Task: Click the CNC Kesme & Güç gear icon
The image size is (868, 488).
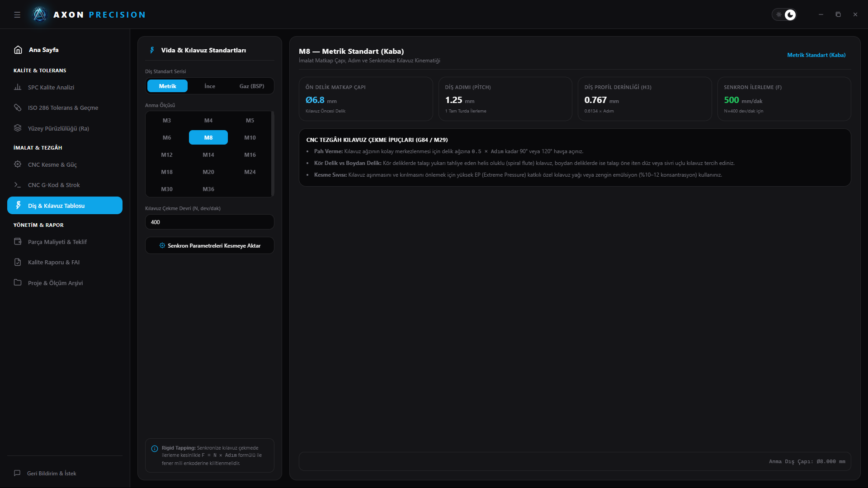Action: point(18,164)
